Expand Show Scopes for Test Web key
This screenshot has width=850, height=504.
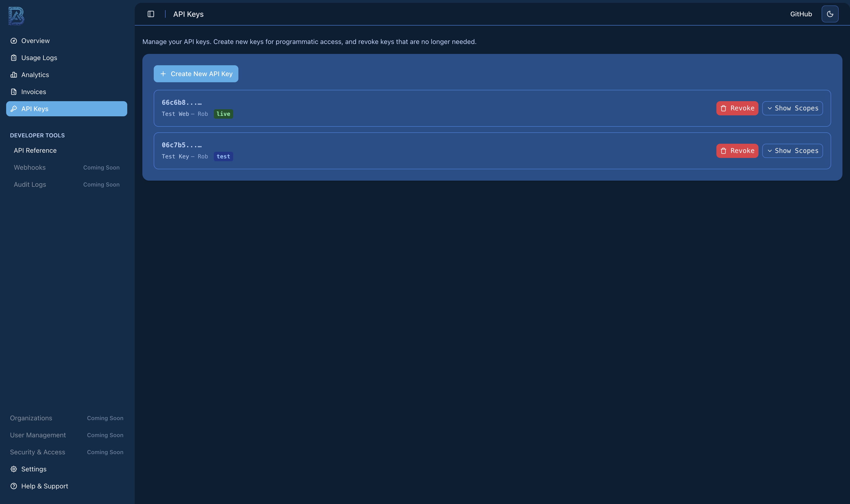coord(792,108)
